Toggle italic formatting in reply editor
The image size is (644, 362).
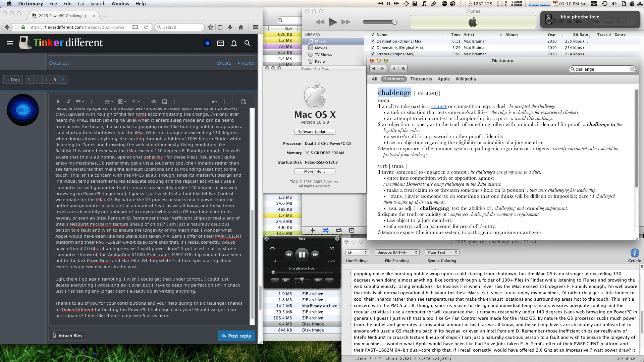tap(68, 102)
